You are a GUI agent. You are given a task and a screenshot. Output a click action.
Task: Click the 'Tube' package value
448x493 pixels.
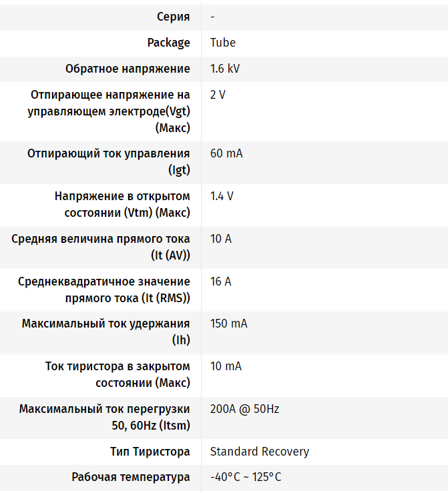tap(223, 43)
